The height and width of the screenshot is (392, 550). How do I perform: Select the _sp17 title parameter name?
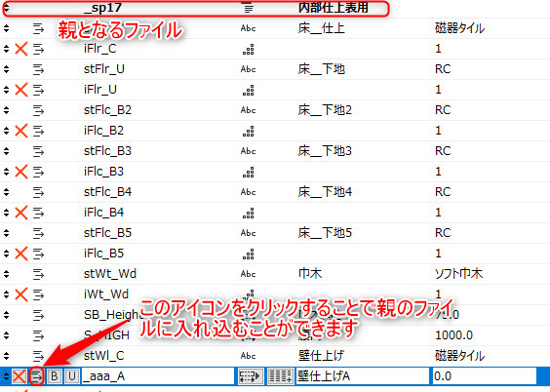click(102, 8)
